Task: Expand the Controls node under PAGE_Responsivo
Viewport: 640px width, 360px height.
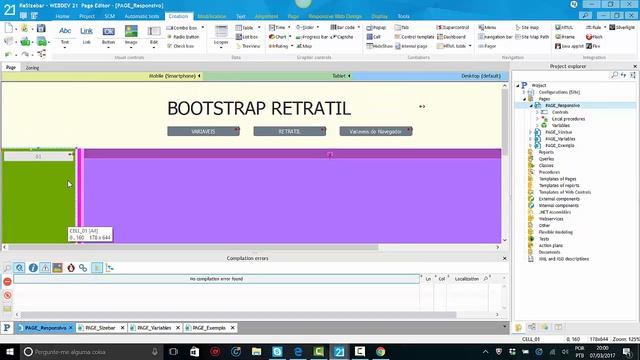Action: (x=537, y=112)
